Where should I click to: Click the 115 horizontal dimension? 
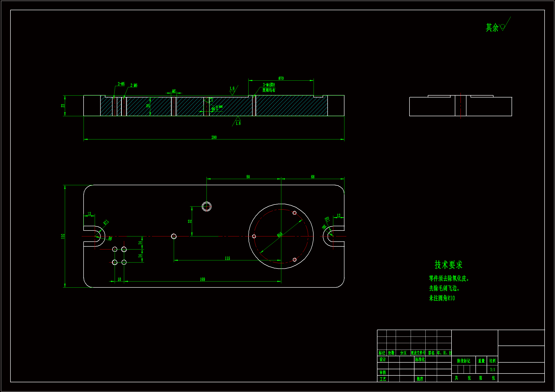click(x=227, y=258)
